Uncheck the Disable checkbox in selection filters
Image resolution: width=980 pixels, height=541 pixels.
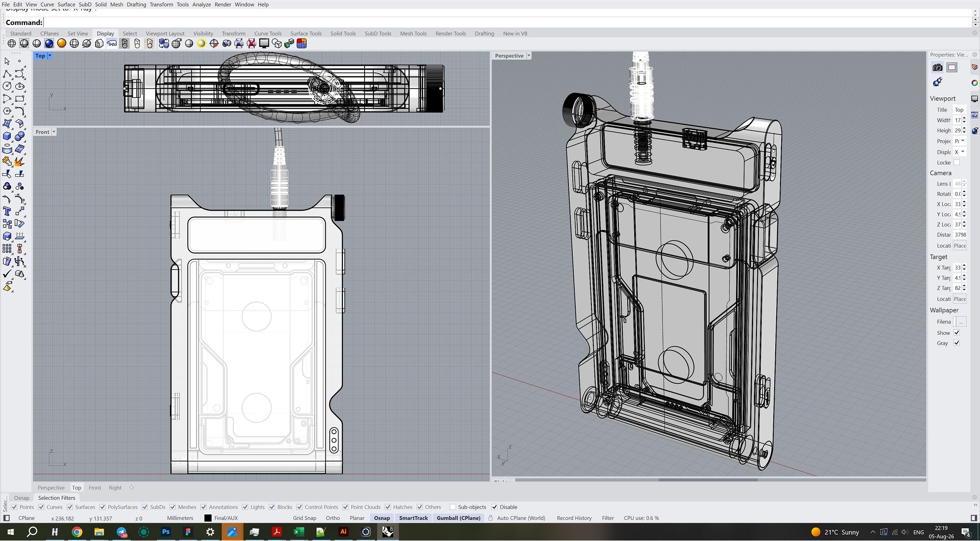tap(494, 507)
